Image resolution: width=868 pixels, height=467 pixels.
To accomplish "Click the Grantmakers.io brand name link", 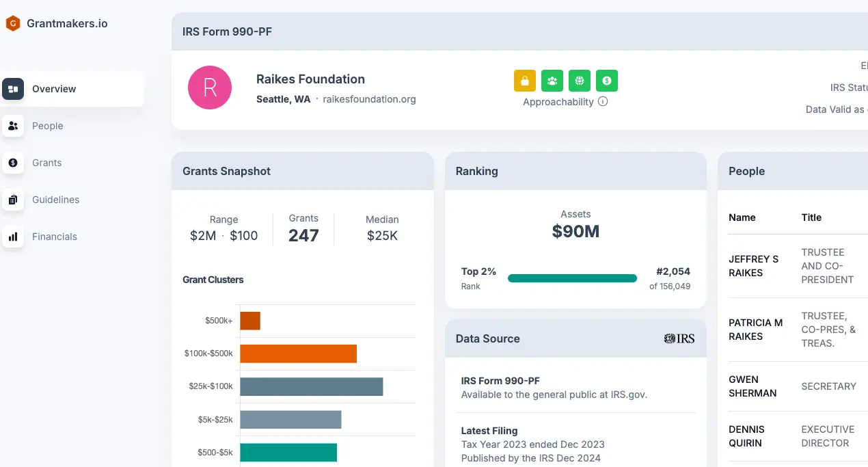I will click(67, 23).
